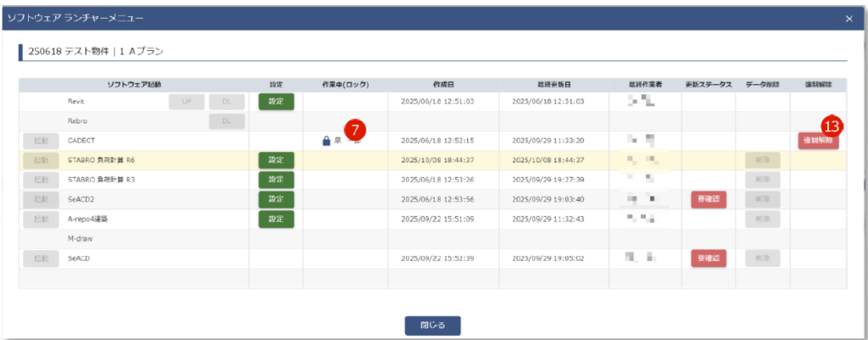The image size is (868, 340).
Task: Click the 閉じる button at the bottom
Action: click(x=432, y=325)
